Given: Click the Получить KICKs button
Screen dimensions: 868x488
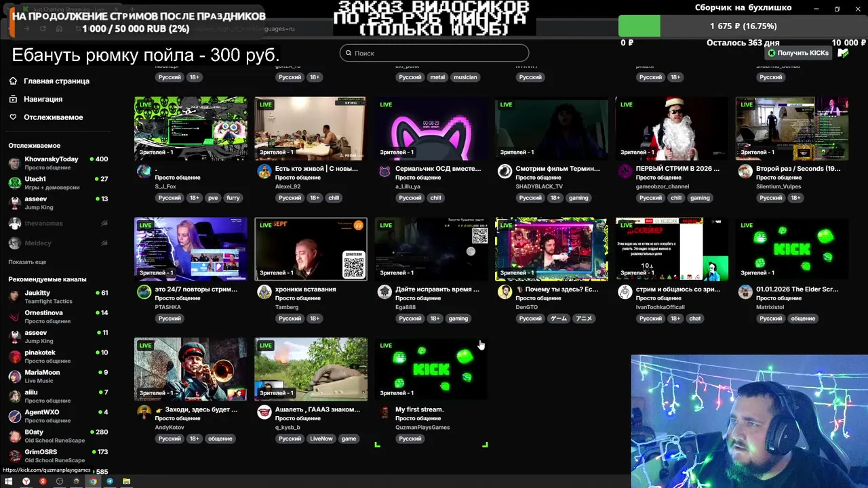Looking at the screenshot, I should click(x=798, y=53).
